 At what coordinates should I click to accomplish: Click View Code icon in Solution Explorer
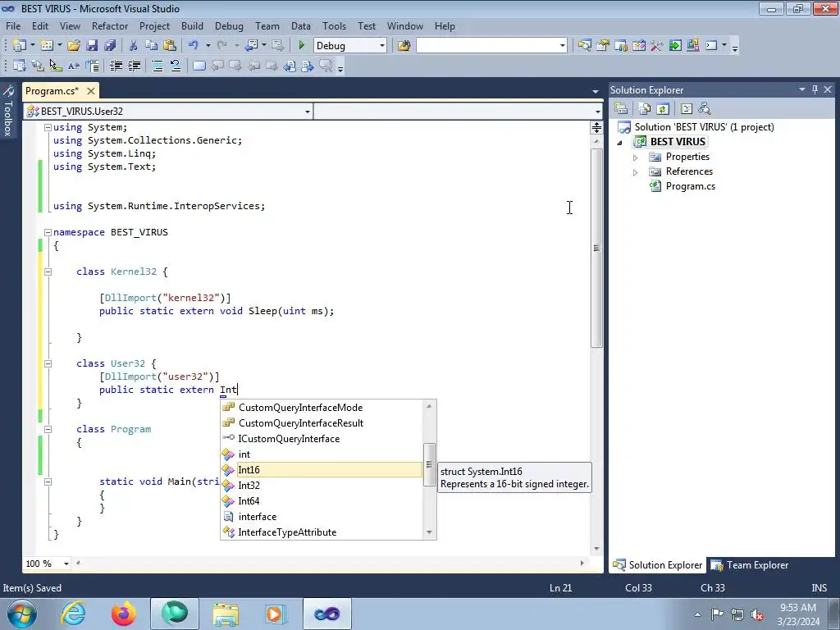coord(687,109)
